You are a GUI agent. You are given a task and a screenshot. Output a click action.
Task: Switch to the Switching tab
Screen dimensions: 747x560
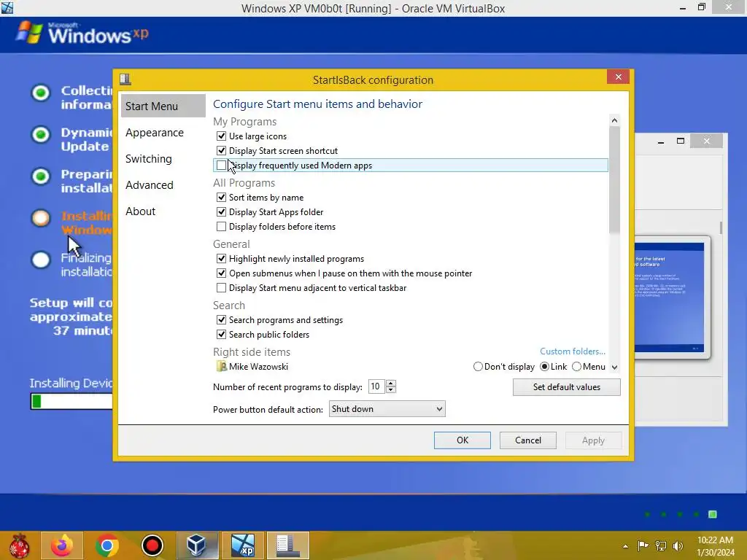(149, 158)
